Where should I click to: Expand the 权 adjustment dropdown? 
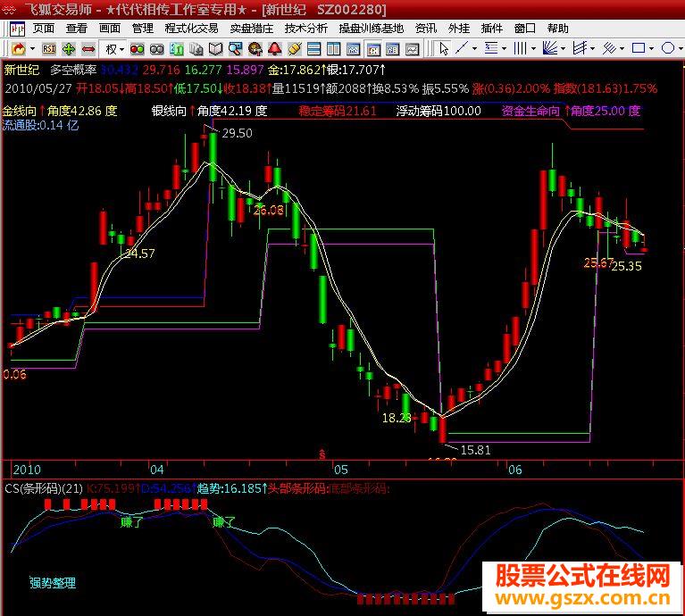[x=115, y=49]
